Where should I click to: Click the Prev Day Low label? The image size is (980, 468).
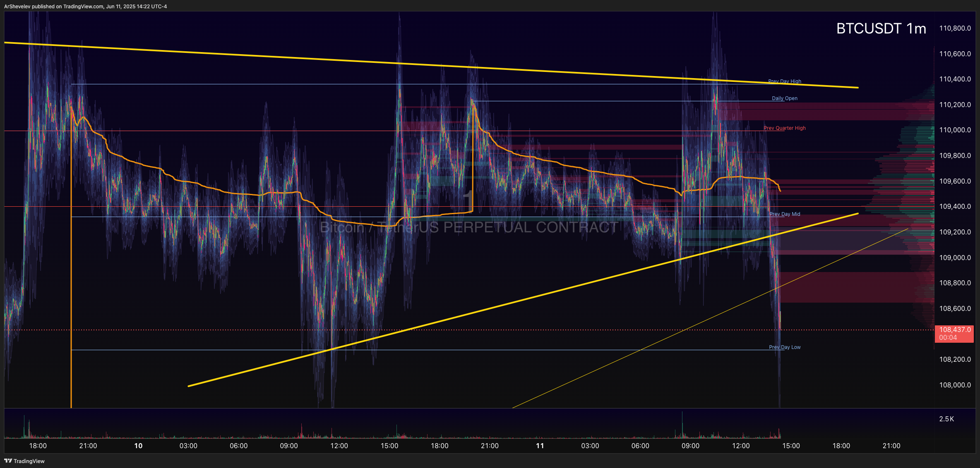[785, 347]
